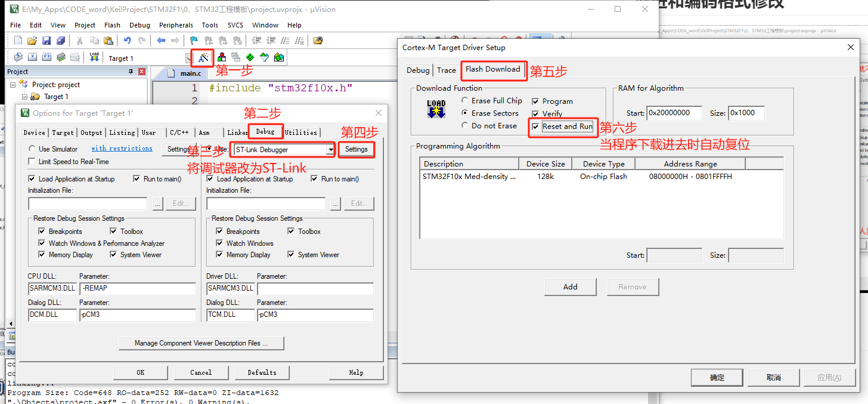Rebuild all target files icon
The height and width of the screenshot is (404, 868).
click(x=46, y=57)
